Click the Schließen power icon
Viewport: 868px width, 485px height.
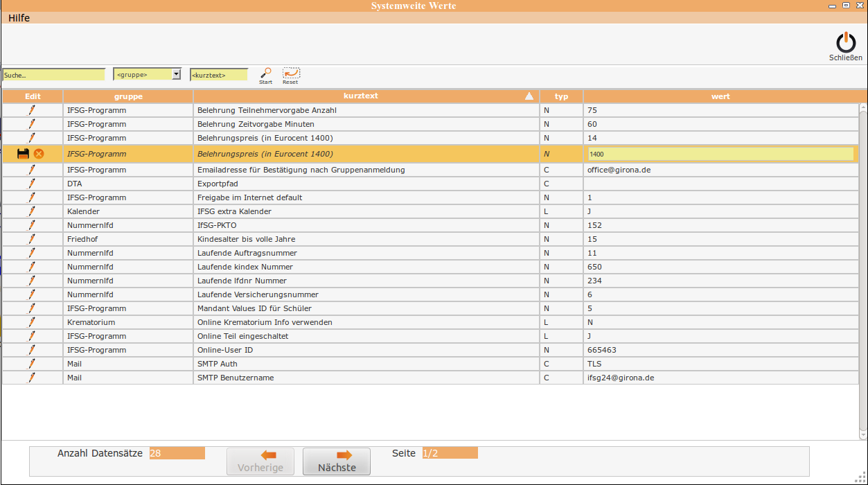[846, 44]
